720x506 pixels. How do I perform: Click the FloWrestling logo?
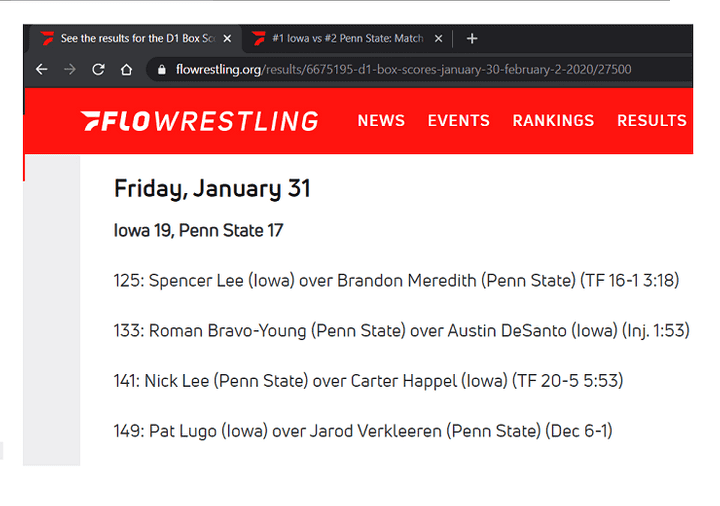(x=199, y=121)
